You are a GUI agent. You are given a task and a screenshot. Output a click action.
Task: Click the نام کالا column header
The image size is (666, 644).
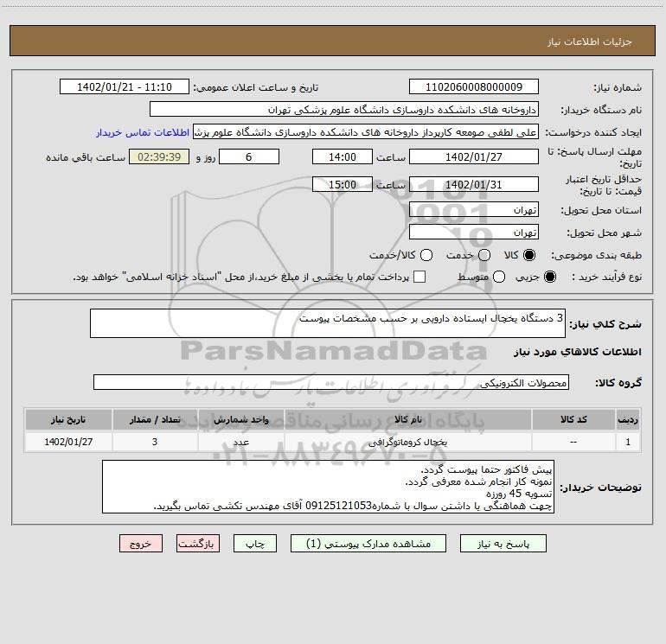[407, 419]
